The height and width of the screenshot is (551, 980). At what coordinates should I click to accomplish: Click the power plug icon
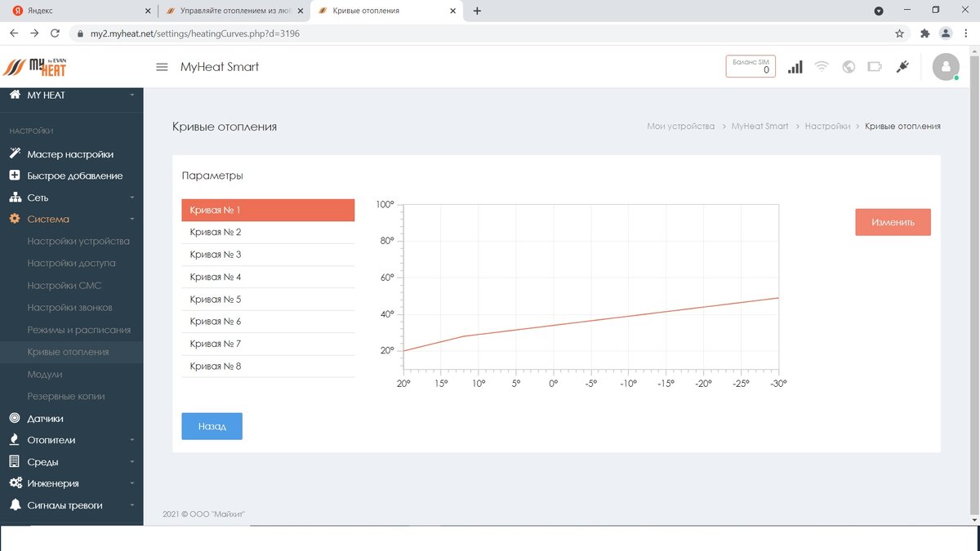point(902,67)
